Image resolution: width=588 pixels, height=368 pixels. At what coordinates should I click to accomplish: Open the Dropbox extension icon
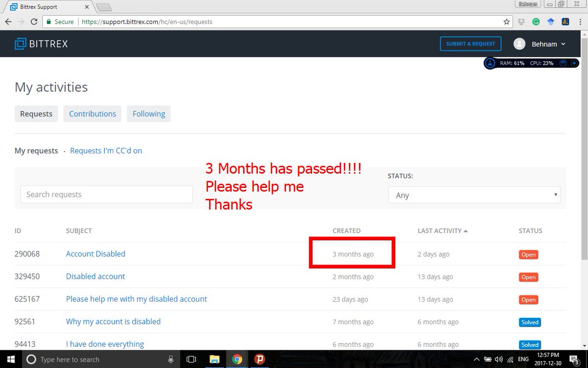point(521,22)
